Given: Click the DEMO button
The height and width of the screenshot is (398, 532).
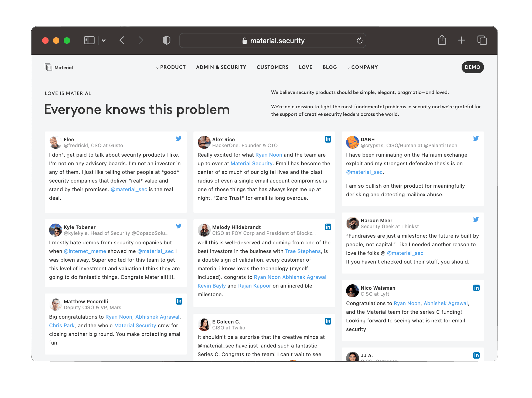Looking at the screenshot, I should (x=473, y=67).
